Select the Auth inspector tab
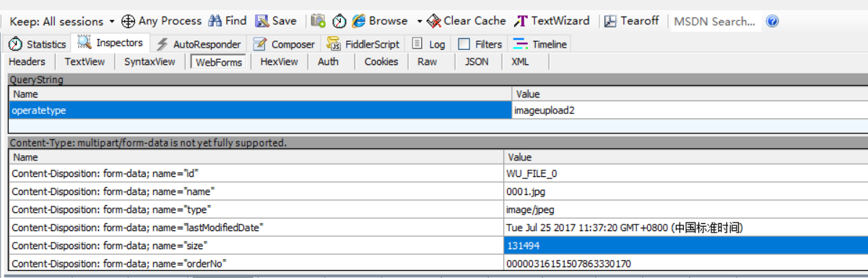The width and height of the screenshot is (868, 278). [x=328, y=62]
